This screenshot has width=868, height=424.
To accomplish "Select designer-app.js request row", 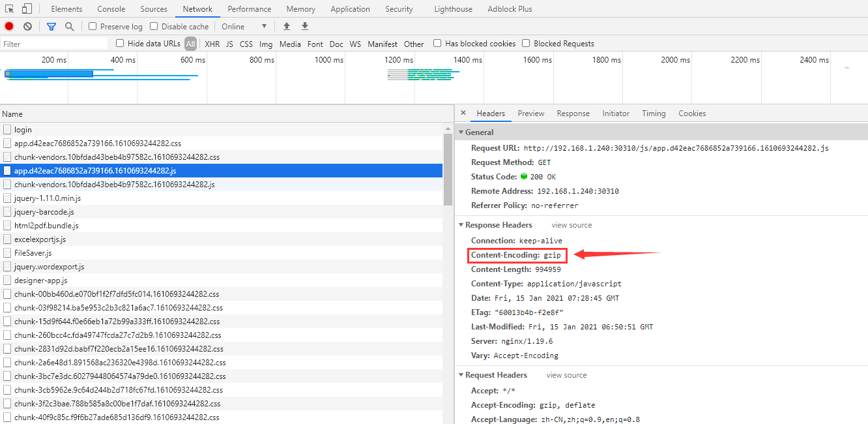I will click(x=222, y=280).
